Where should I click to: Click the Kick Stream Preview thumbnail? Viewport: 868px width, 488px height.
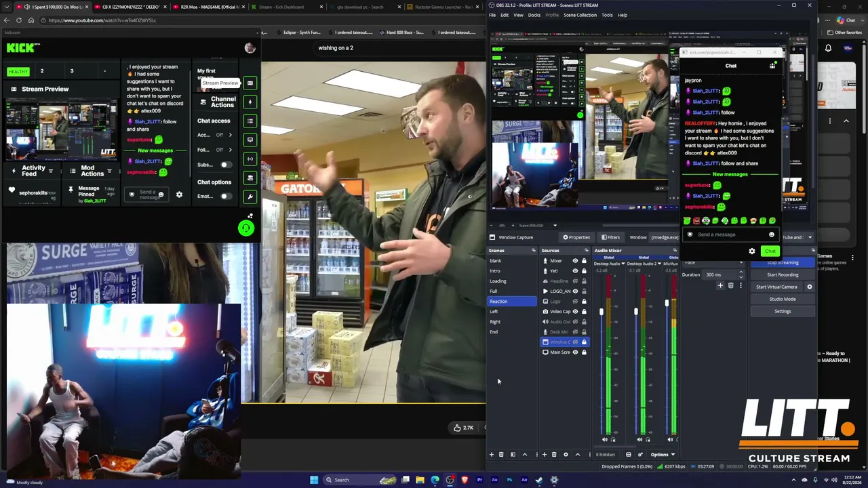click(x=62, y=131)
